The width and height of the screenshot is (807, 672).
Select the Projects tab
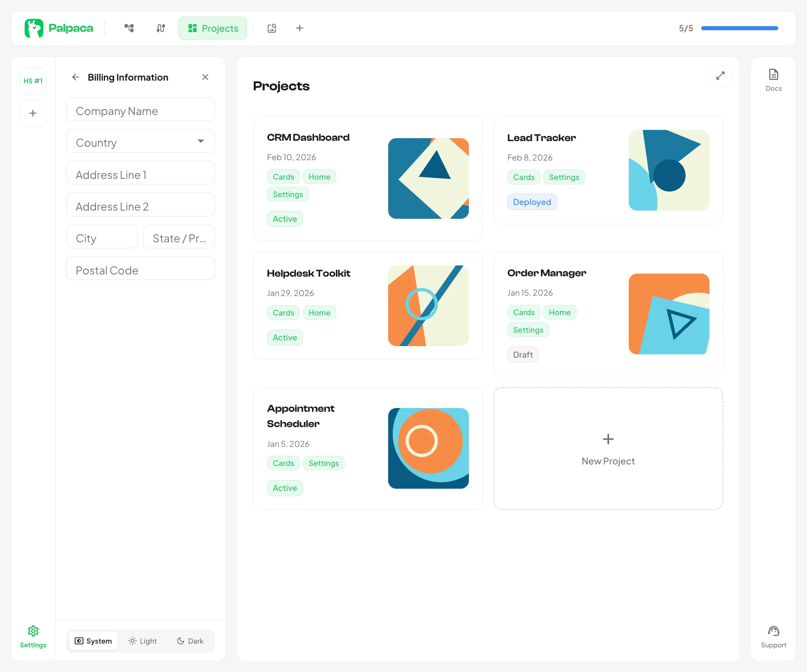[x=213, y=28]
